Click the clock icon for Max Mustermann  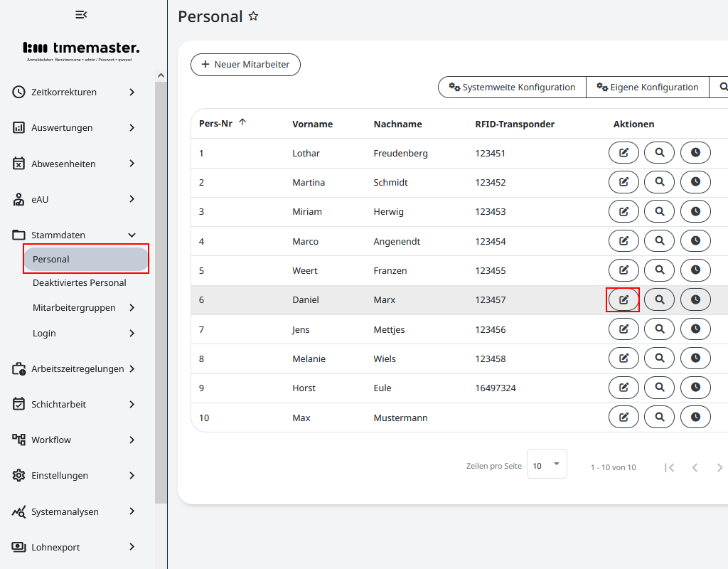(695, 417)
